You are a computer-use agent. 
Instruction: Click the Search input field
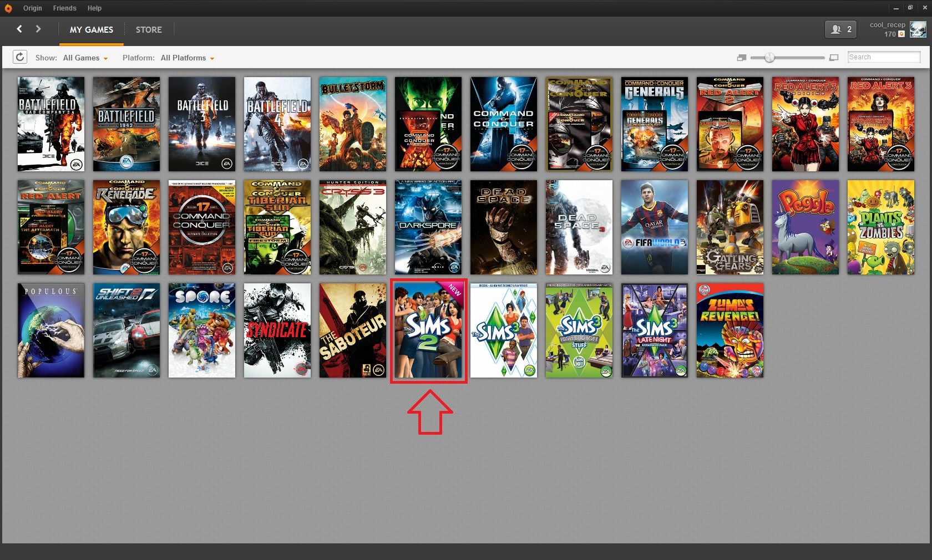tap(884, 57)
